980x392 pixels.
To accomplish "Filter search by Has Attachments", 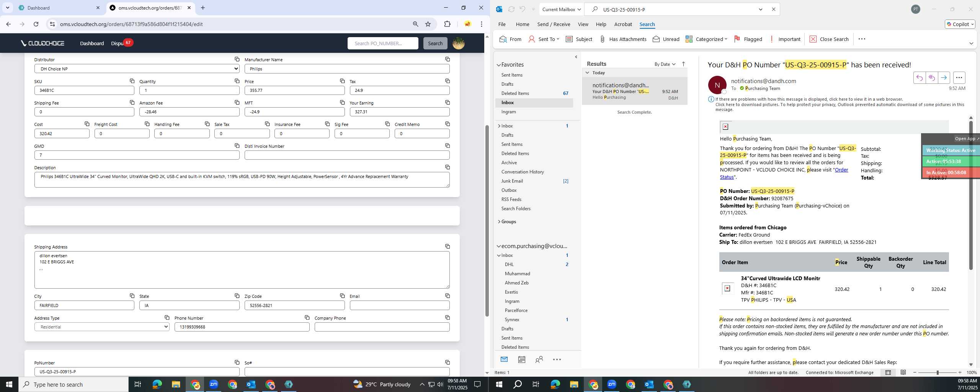I will pos(623,39).
